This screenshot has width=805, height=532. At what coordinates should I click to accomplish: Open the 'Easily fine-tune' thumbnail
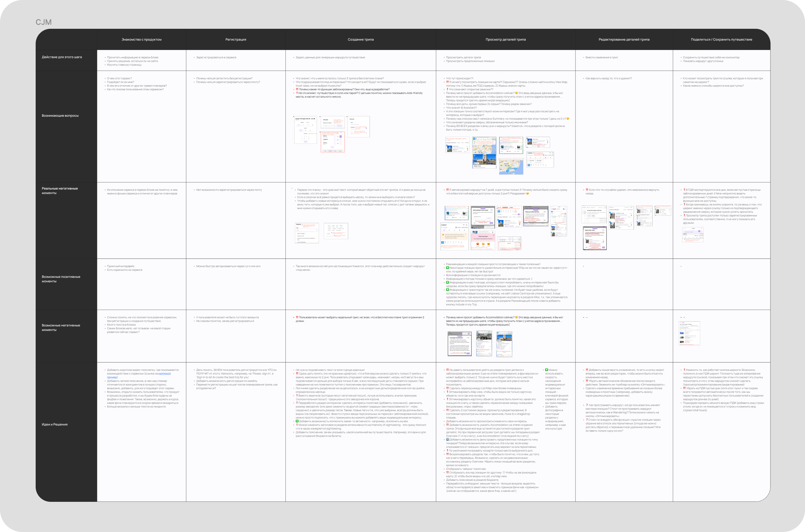point(595,238)
